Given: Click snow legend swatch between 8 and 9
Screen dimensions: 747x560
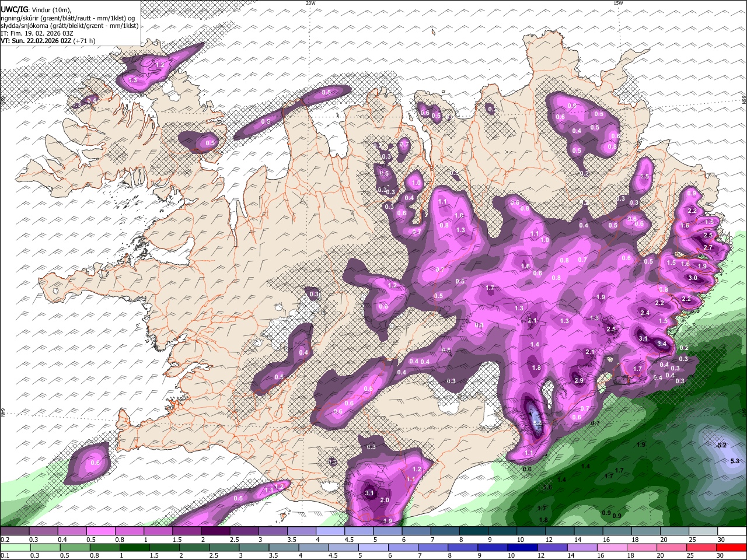Looking at the screenshot, I should [473, 531].
